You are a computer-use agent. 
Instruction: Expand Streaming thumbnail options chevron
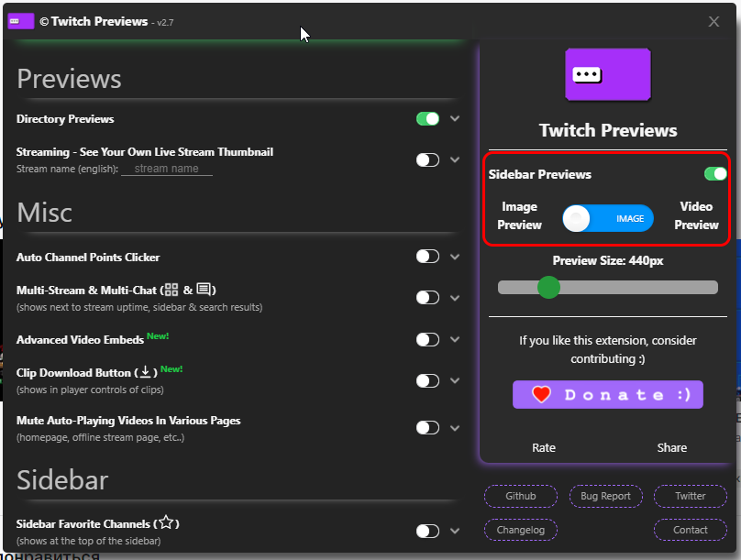(455, 160)
